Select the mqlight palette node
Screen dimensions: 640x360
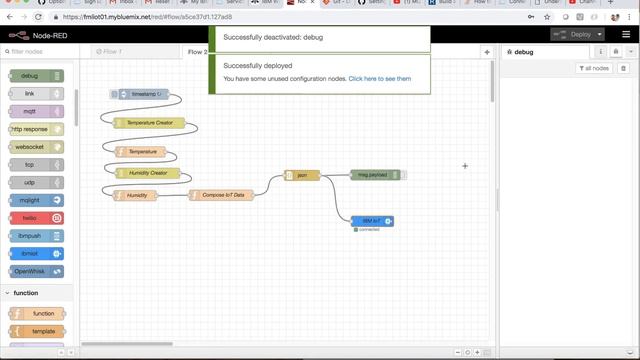tap(36, 200)
